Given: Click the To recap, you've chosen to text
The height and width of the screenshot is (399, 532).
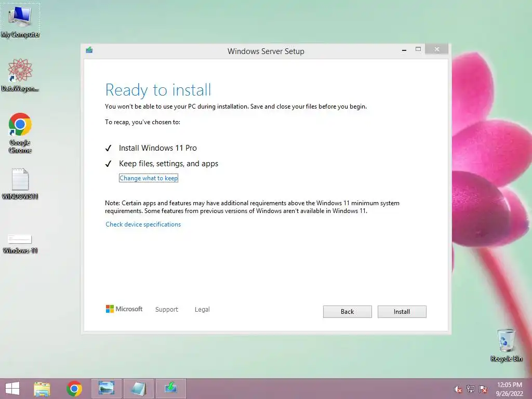Looking at the screenshot, I should 142,122.
